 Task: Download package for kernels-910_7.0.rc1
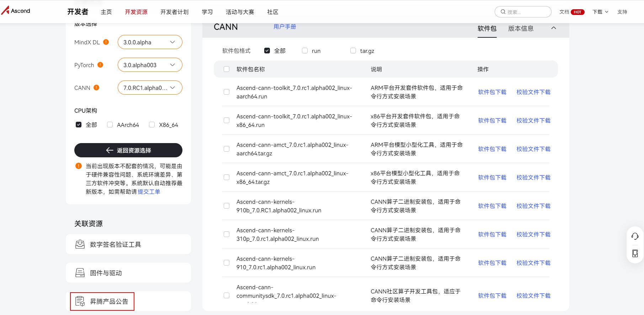coord(493,263)
